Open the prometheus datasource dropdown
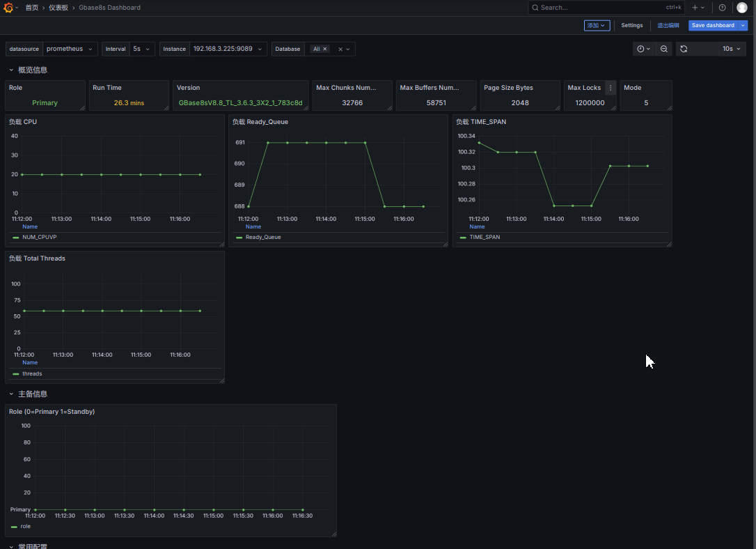Image resolution: width=756 pixels, height=549 pixels. coord(70,49)
